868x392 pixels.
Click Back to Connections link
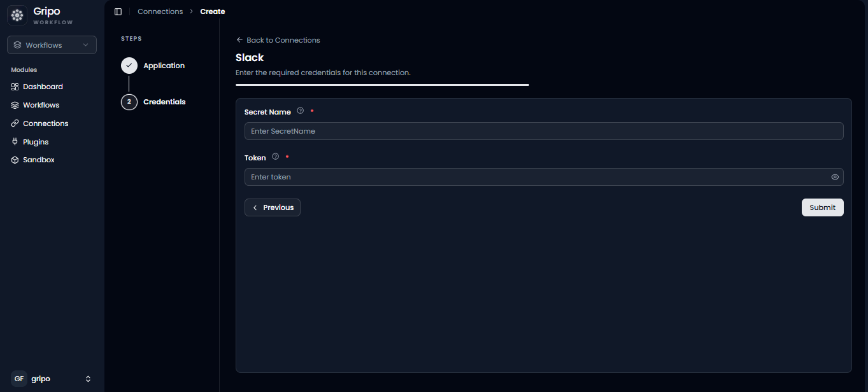point(278,40)
